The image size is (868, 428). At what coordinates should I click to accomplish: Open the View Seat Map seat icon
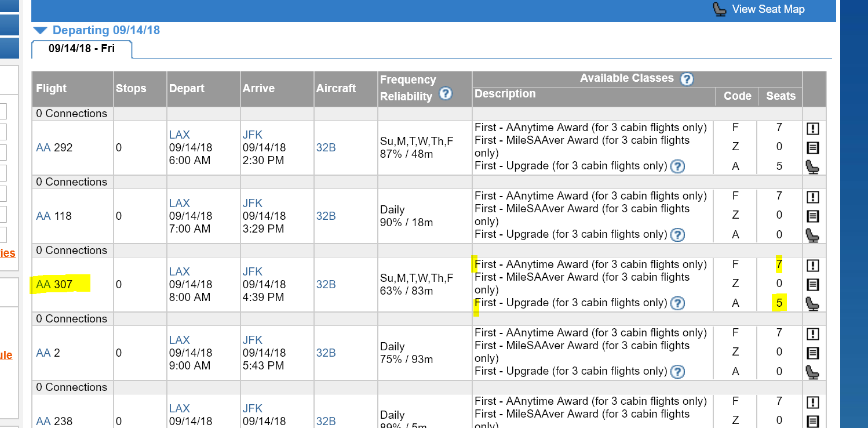(x=719, y=9)
